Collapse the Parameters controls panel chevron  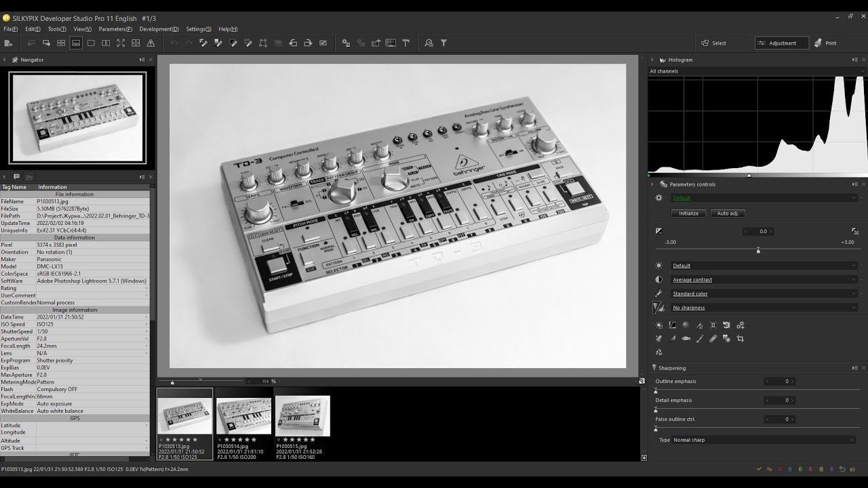[652, 184]
